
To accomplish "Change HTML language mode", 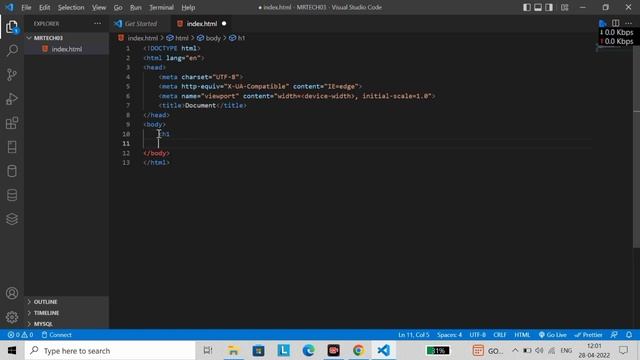I will click(522, 335).
